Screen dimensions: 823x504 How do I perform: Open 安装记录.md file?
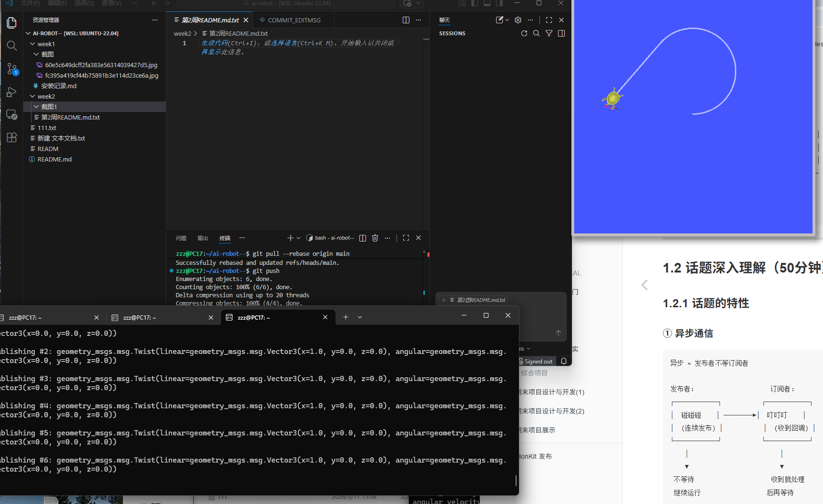[94, 86]
